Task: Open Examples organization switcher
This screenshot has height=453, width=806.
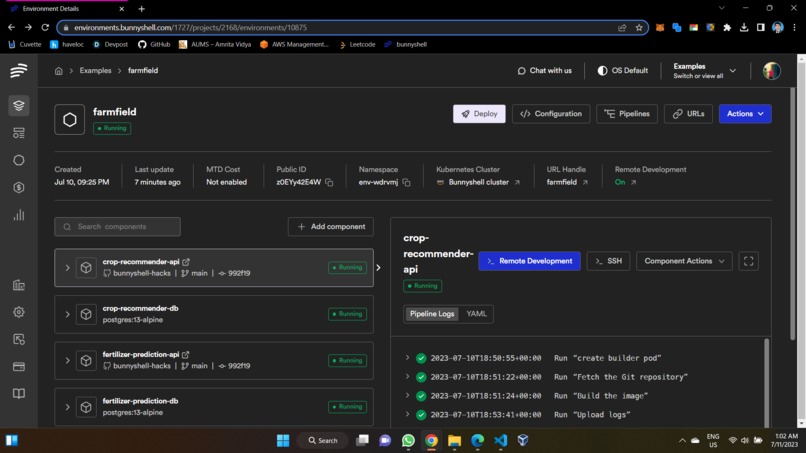Action: pos(705,71)
